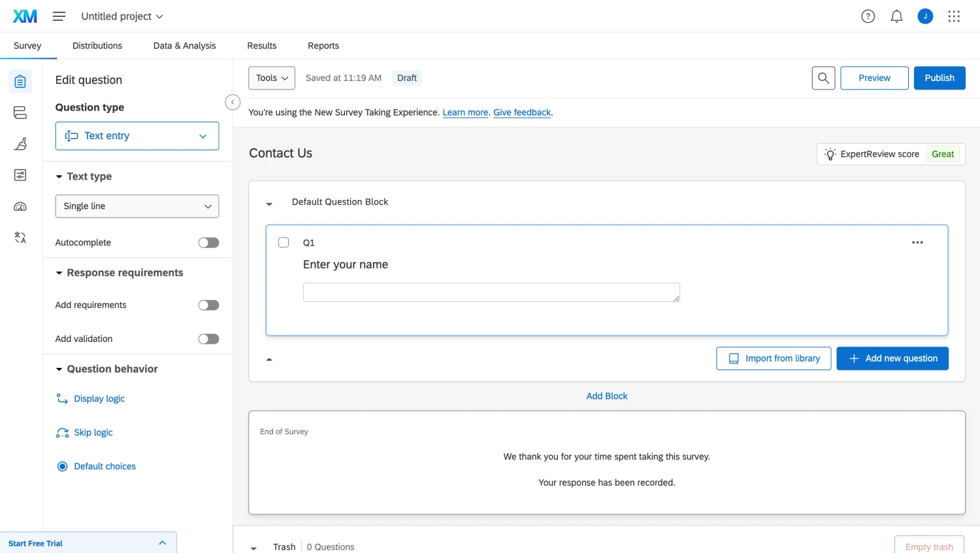The image size is (980, 553).
Task: Switch to the Distributions tab
Action: pyautogui.click(x=97, y=46)
